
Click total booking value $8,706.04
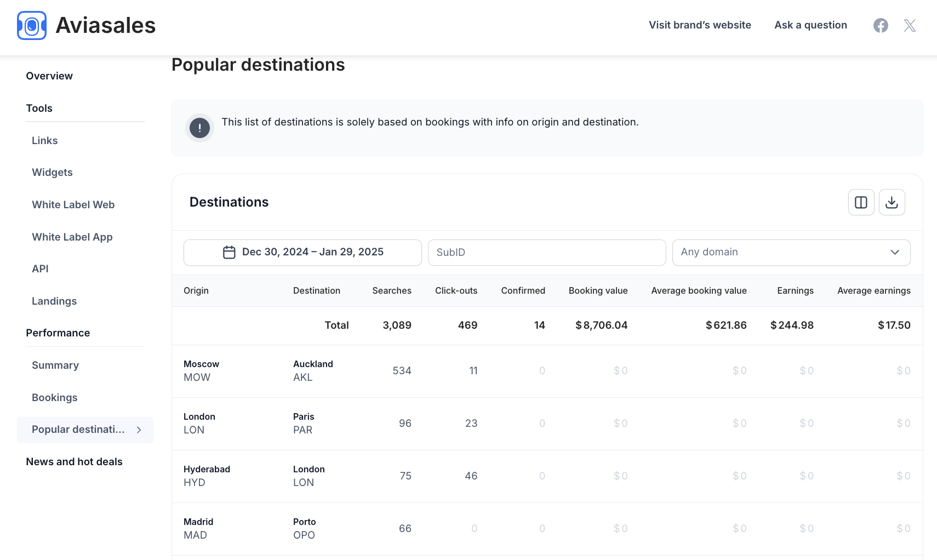tap(601, 325)
